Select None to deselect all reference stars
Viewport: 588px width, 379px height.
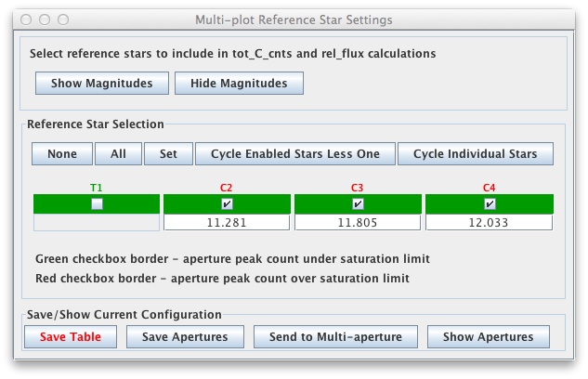[62, 154]
